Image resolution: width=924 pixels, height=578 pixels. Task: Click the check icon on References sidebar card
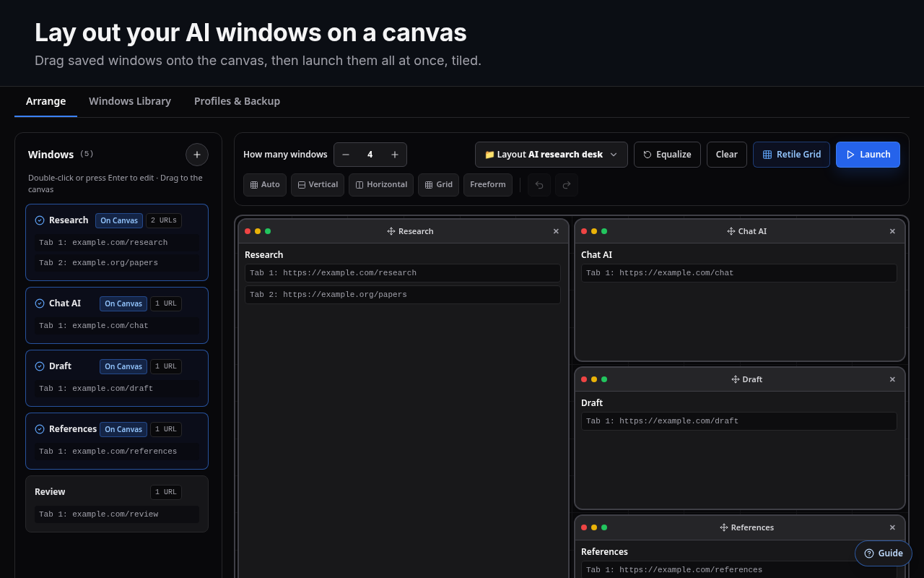[40, 429]
